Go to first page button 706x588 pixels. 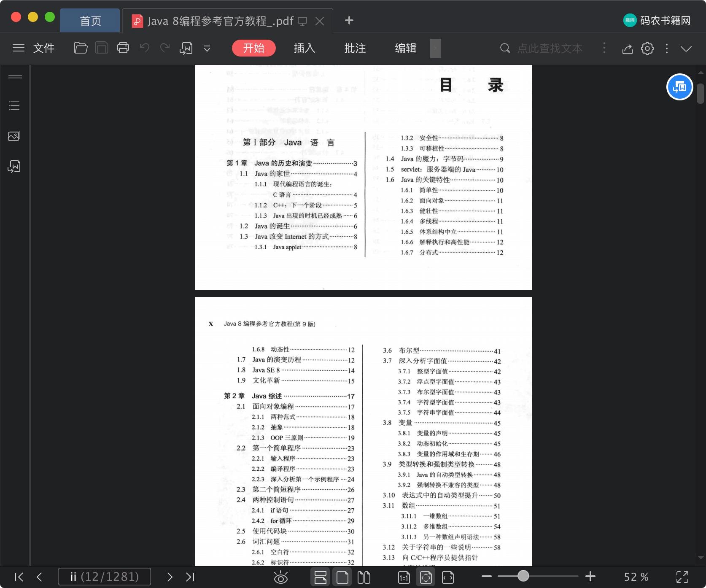(x=19, y=577)
